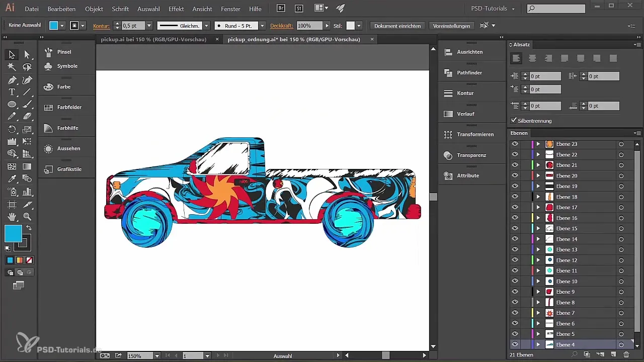The image size is (644, 362).
Task: Switch to the pickup.ai document tab
Action: (x=154, y=39)
